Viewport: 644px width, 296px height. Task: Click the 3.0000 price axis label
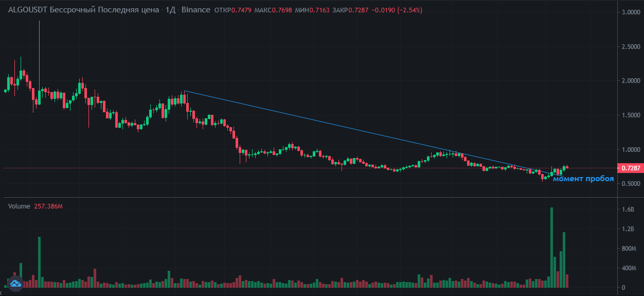[630, 12]
